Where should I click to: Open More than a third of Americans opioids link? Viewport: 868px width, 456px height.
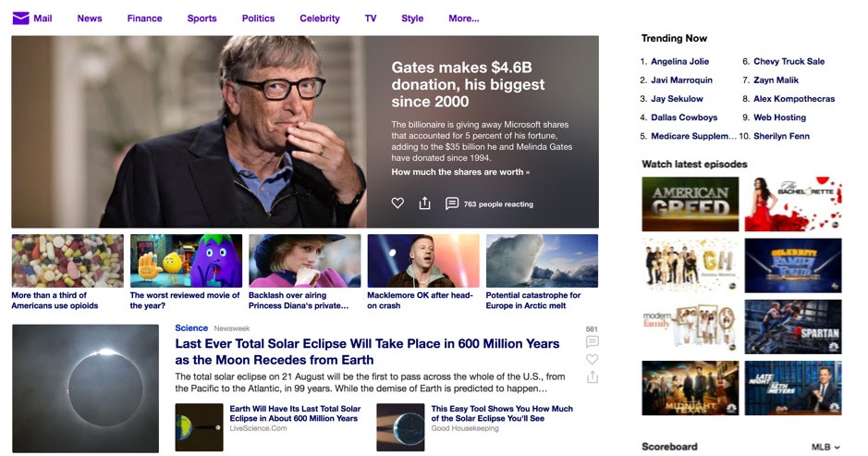[55, 301]
